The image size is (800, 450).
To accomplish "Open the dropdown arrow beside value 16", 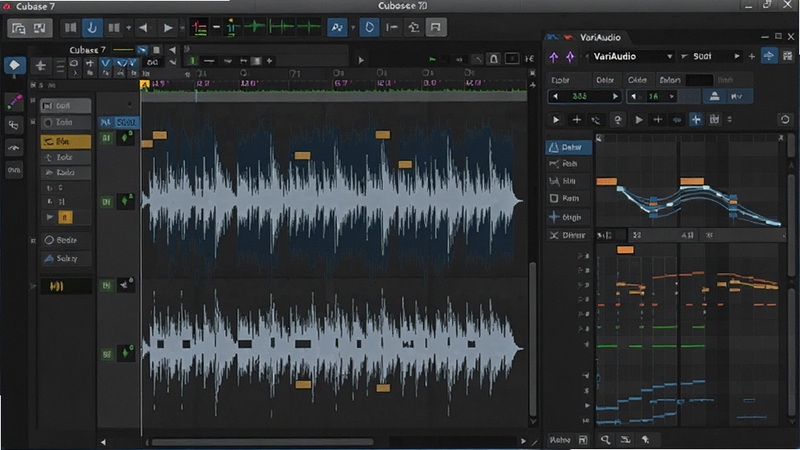I will (x=672, y=96).
